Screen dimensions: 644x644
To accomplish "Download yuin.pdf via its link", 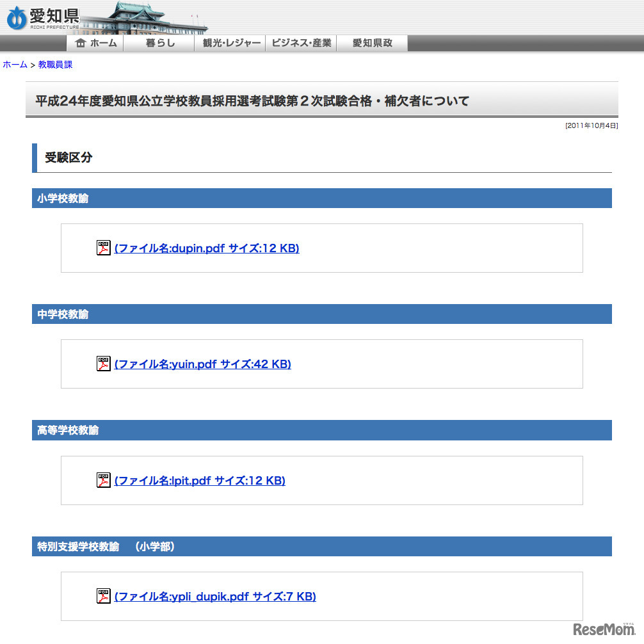I will point(202,364).
